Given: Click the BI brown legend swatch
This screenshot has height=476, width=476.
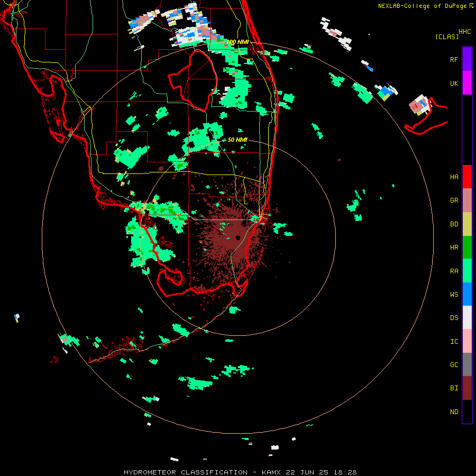Looking at the screenshot, I should (467, 388).
